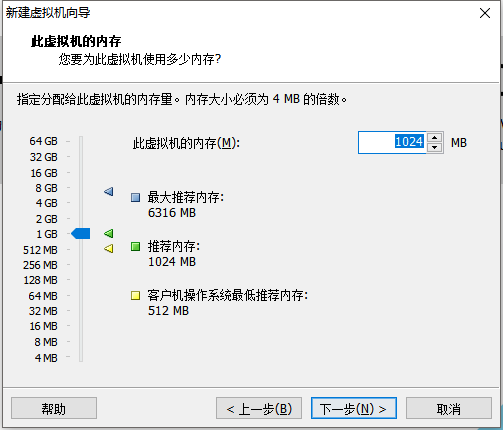Click the blue maximum recommended memory arrow marker
Viewport: 503px width, 430px height.
(108, 192)
